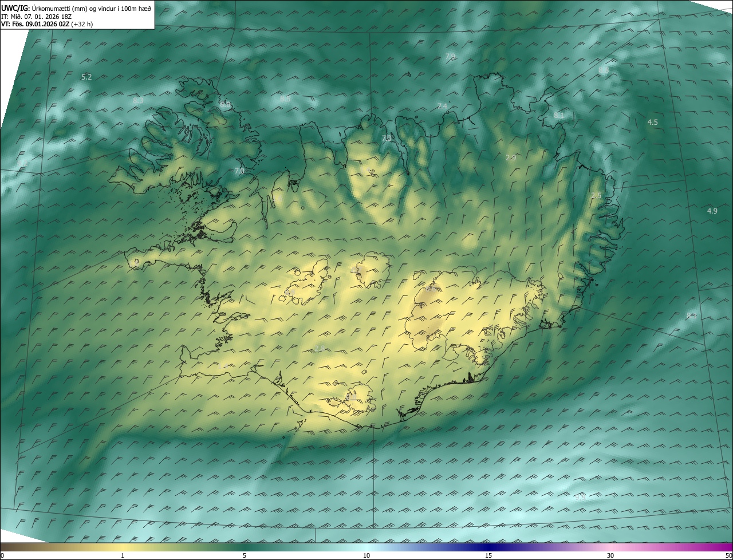Image resolution: width=733 pixels, height=560 pixels.
Task: Click the 0 label on the color scale
Action: [x=2, y=555]
